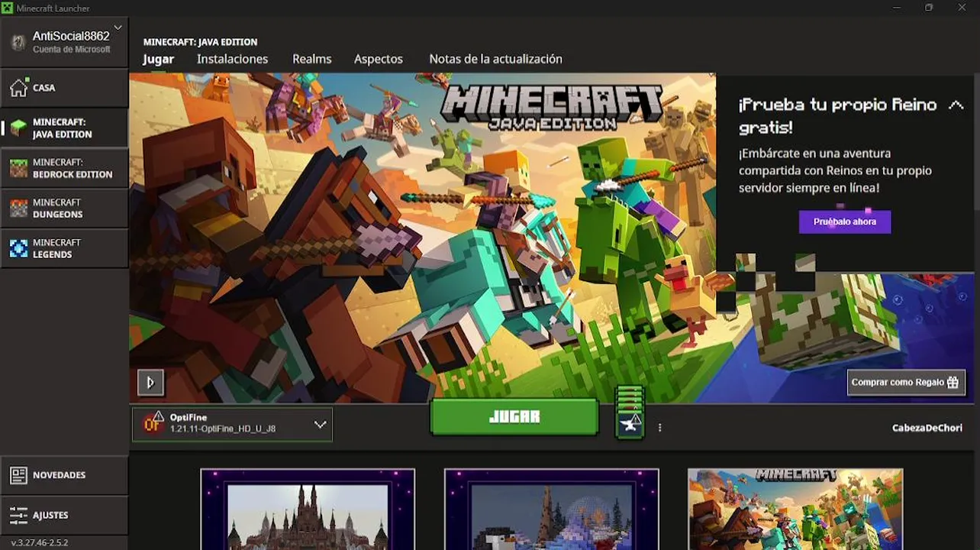The image size is (980, 550).
Task: Click the Cuenta de Microsoft label
Action: coord(72,50)
